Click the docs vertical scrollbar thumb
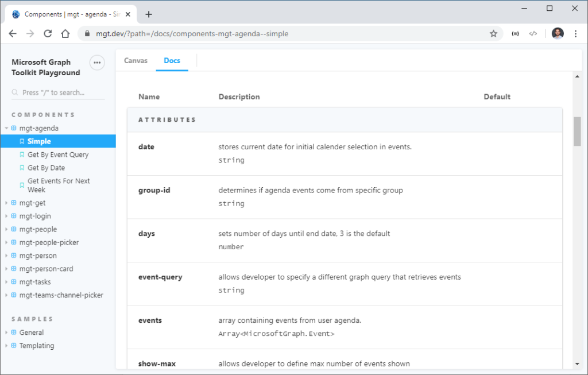Viewport: 588px width, 375px height. pyautogui.click(x=577, y=132)
